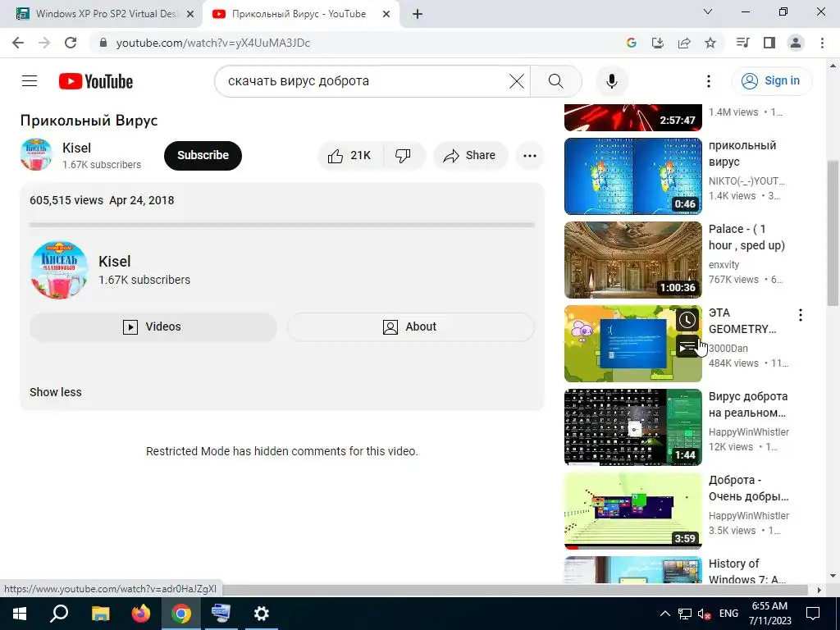
Task: Click the 3000Dan channel name
Action: coord(728,348)
